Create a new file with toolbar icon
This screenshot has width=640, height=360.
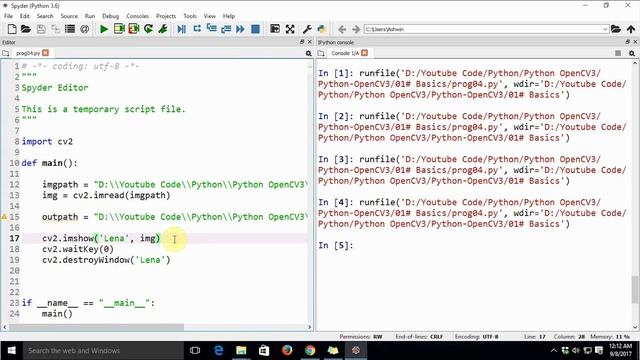coord(12,29)
